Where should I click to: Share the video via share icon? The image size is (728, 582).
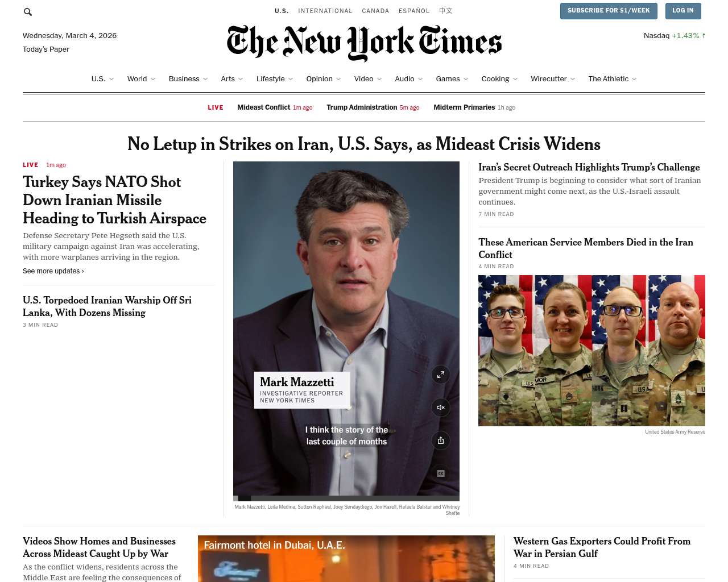click(441, 440)
